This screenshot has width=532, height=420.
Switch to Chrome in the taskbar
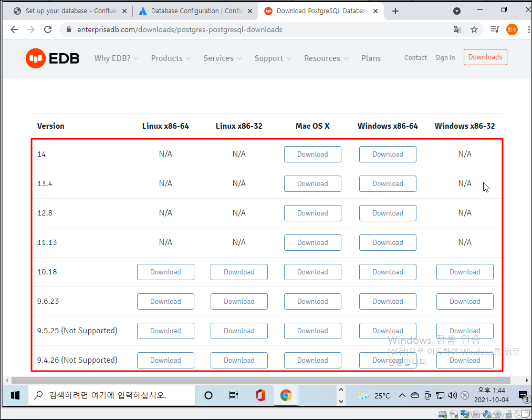tap(286, 395)
